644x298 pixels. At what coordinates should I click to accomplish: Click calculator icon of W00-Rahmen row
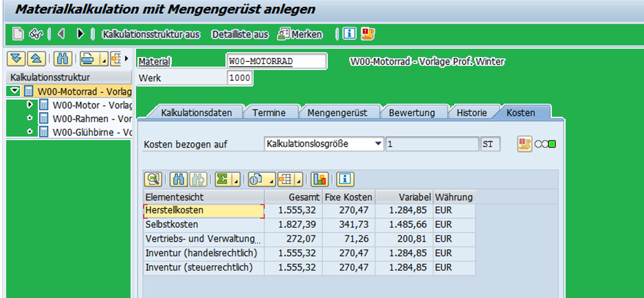click(x=43, y=119)
